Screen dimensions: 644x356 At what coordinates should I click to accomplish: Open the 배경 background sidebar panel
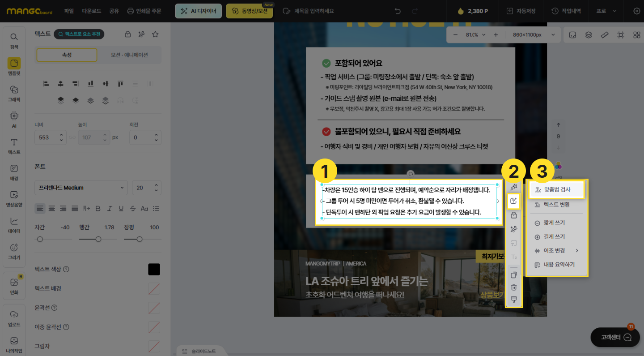(x=14, y=172)
